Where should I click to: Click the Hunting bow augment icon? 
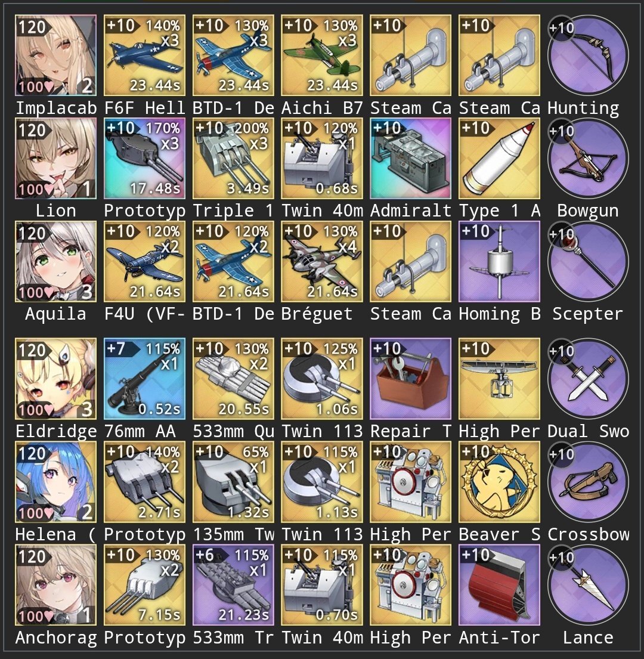(588, 55)
